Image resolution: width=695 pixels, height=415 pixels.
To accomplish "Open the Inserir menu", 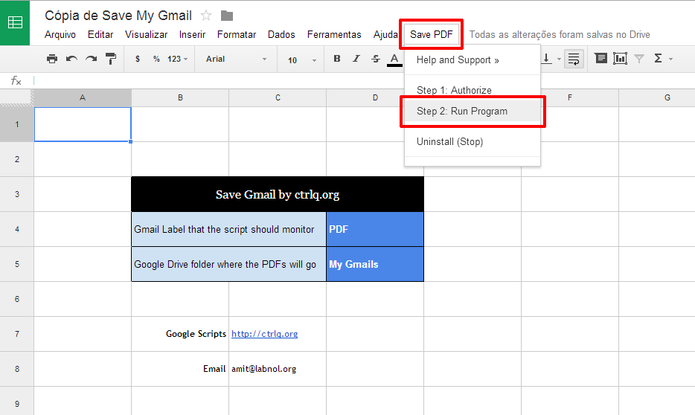I will pos(192,35).
